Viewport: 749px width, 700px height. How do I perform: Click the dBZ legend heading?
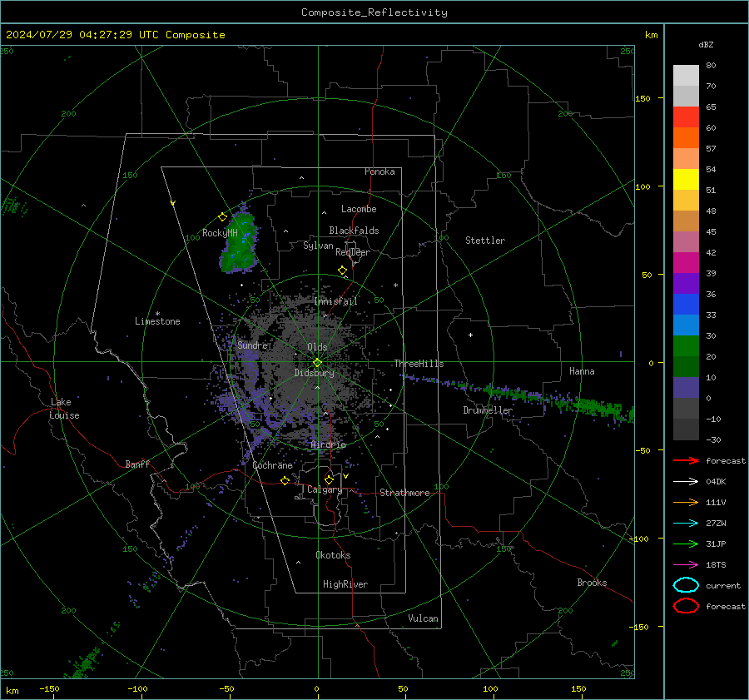[x=706, y=44]
